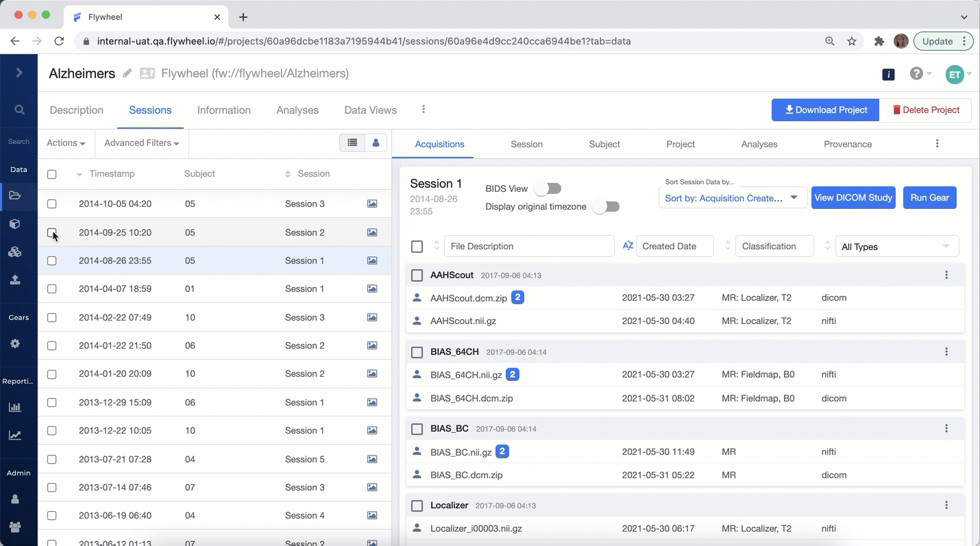This screenshot has width=980, height=546.
Task: Open more options for the Localizer acquisition
Action: coord(946,505)
